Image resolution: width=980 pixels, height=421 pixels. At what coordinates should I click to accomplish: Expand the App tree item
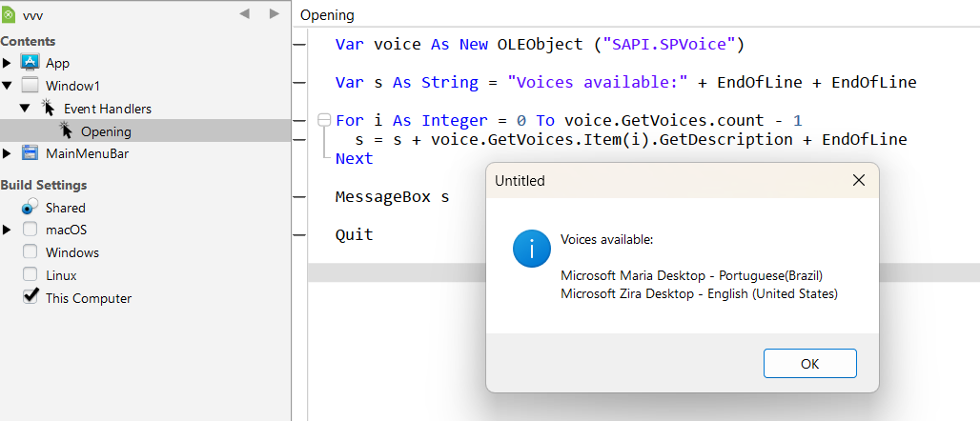7,63
